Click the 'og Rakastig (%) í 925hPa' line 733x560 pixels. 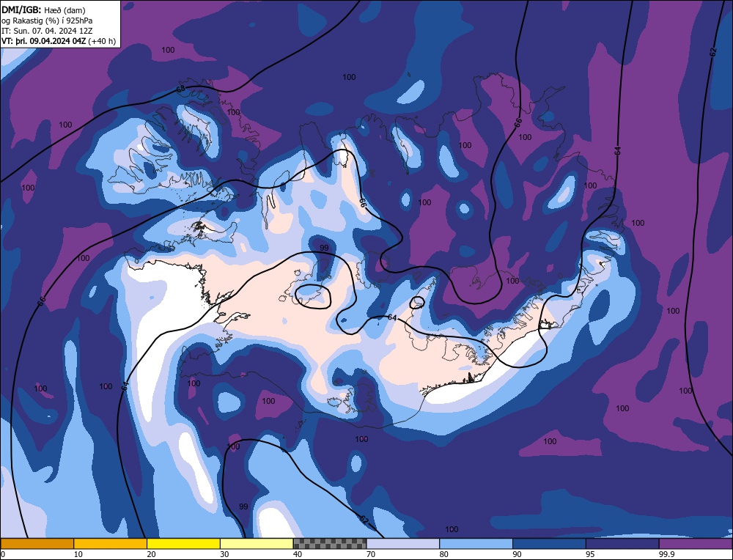pyautogui.click(x=47, y=21)
